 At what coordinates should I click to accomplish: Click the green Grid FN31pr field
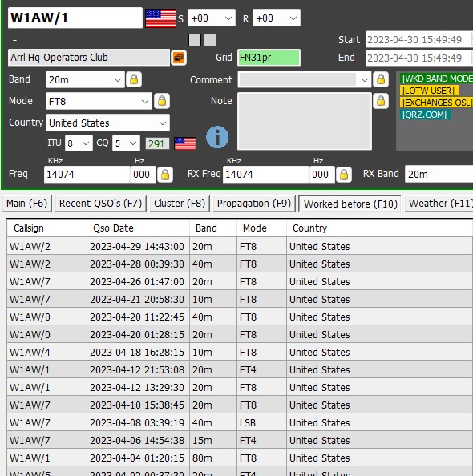[x=269, y=58]
